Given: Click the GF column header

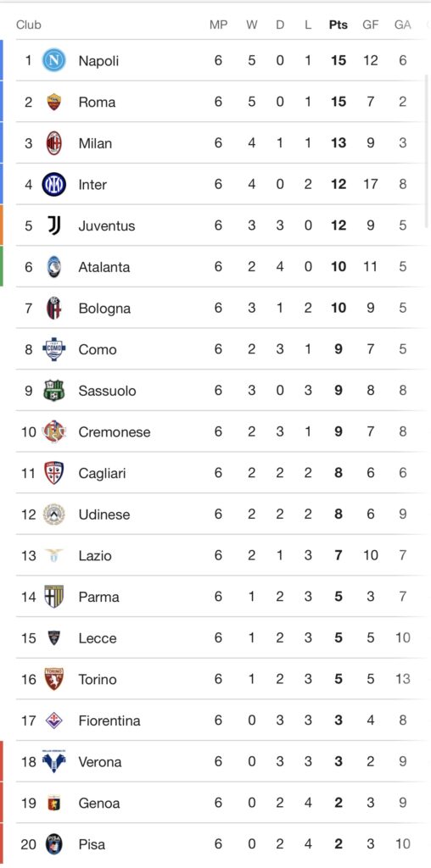Looking at the screenshot, I should 370,25.
